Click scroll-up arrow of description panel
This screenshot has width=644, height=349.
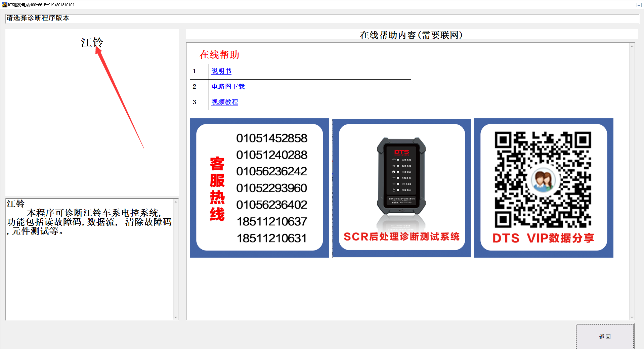pyautogui.click(x=176, y=202)
